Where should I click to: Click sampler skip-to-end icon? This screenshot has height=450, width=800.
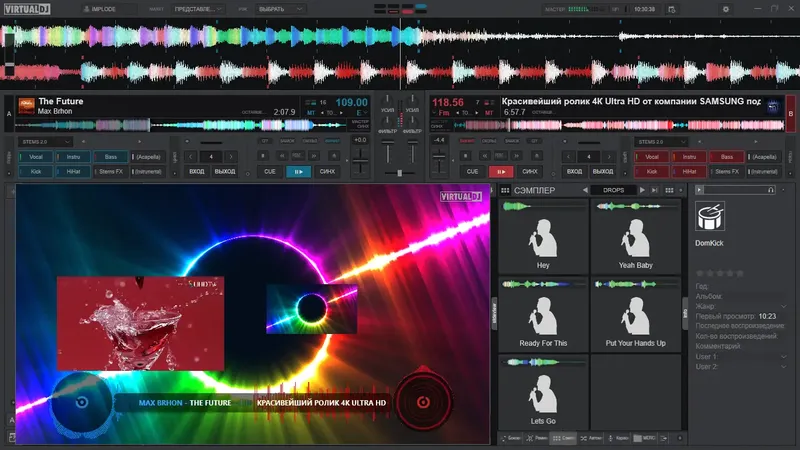(x=655, y=190)
